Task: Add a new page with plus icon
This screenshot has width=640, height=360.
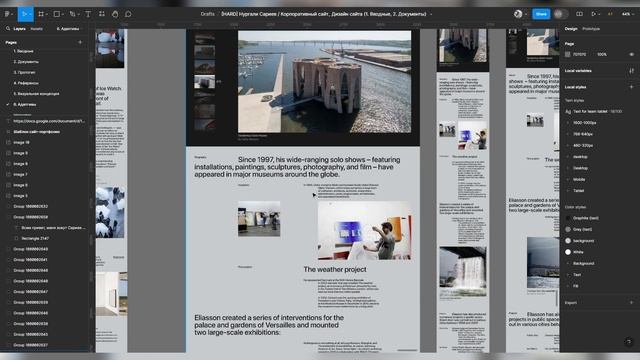Action: tap(80, 42)
